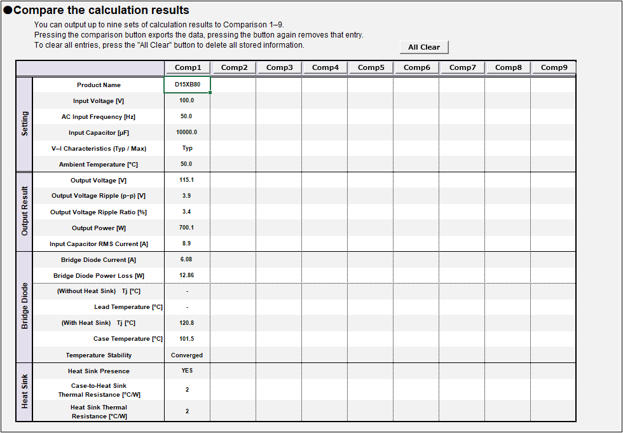Click the Input Voltage value 100.0

pyautogui.click(x=187, y=101)
